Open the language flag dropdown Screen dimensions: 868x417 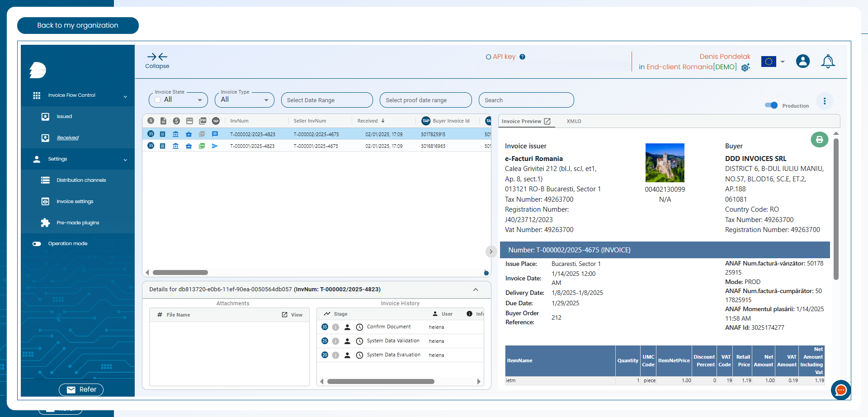pyautogui.click(x=773, y=62)
